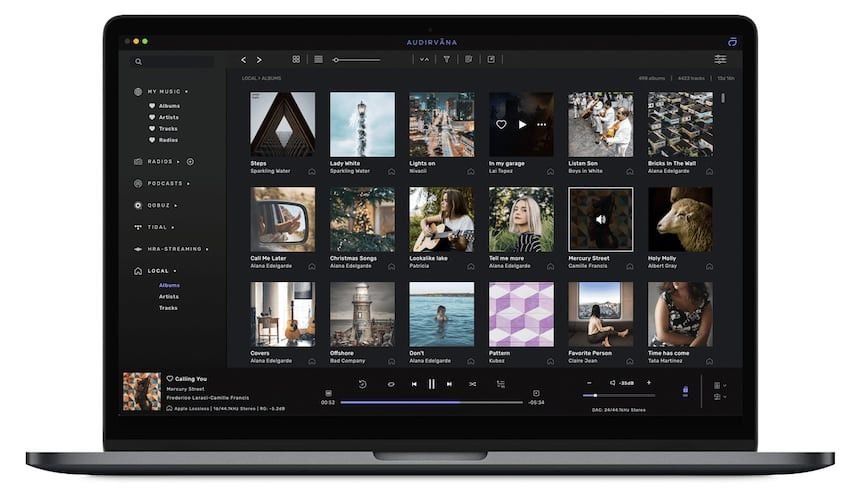The height and width of the screenshot is (504, 860).
Task: Toggle shuffle mode
Action: click(472, 384)
